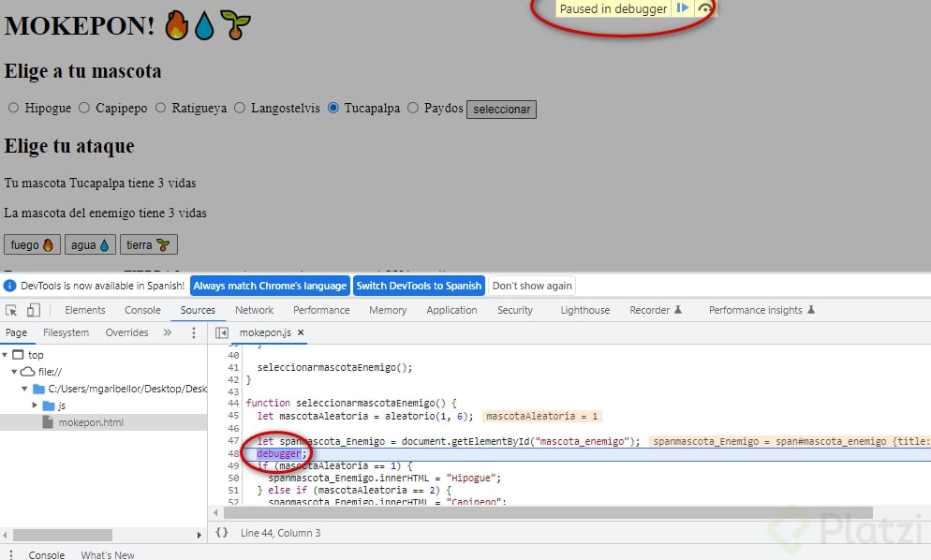This screenshot has width=931, height=560.
Task: Open the drawer three-dot menu
Action: tap(10, 554)
